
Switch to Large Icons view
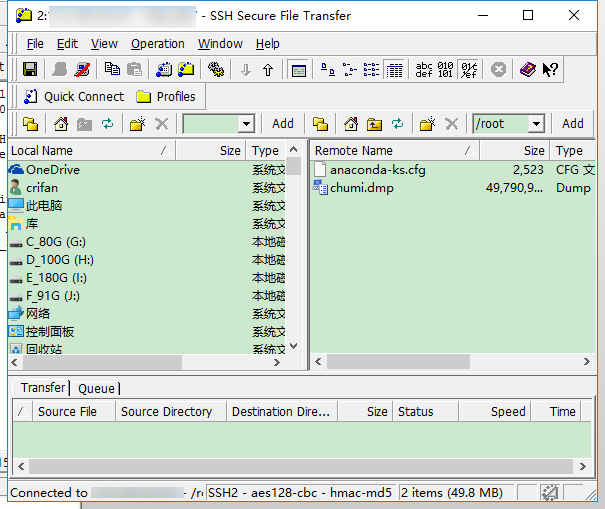click(x=328, y=70)
